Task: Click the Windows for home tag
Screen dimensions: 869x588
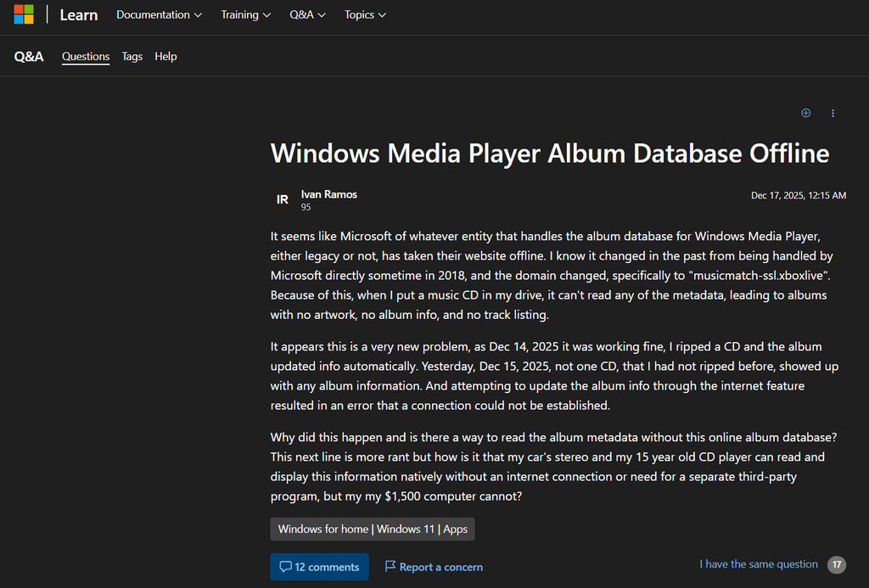Action: pyautogui.click(x=322, y=529)
